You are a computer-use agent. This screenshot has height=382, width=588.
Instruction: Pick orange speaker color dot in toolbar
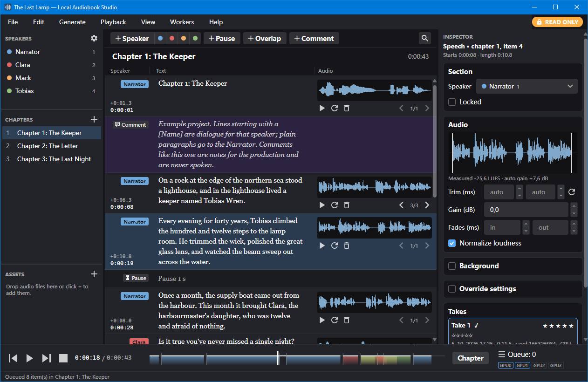(x=184, y=39)
